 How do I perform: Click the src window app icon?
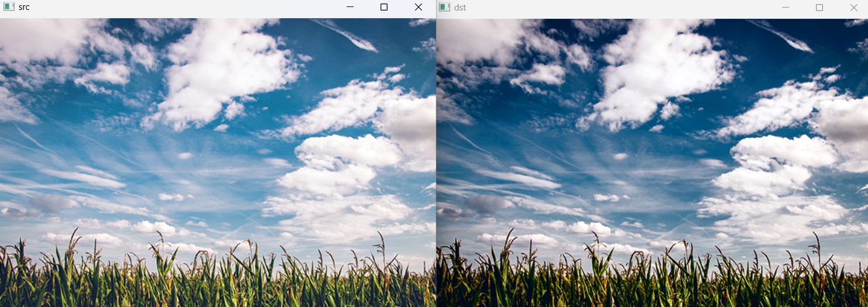pyautogui.click(x=9, y=7)
